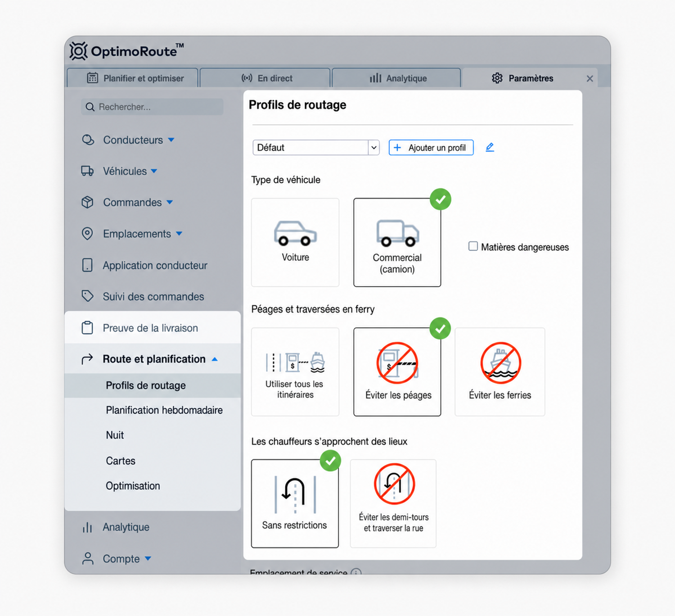This screenshot has height=616, width=675.
Task: Open the Cartes submenu item
Action: 121,461
